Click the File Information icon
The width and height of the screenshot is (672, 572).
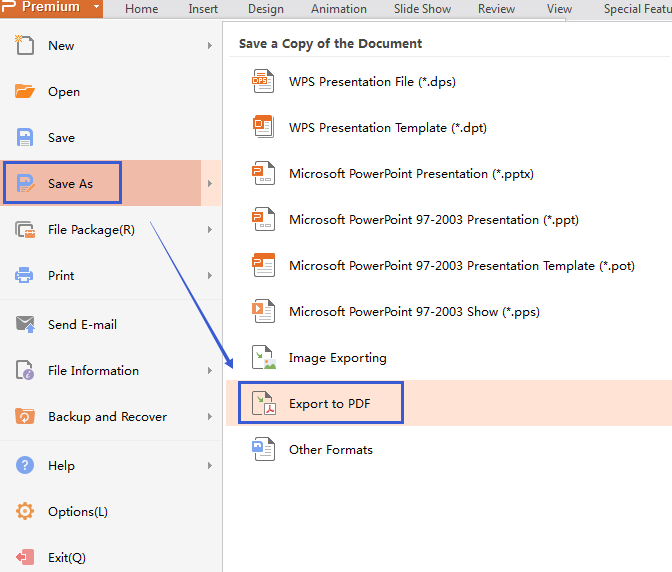(x=24, y=370)
